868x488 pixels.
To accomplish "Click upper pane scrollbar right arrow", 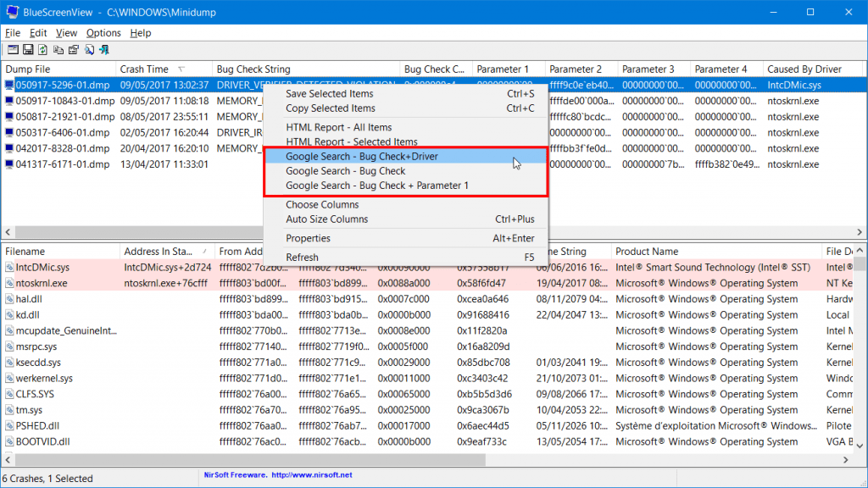I will (x=860, y=232).
